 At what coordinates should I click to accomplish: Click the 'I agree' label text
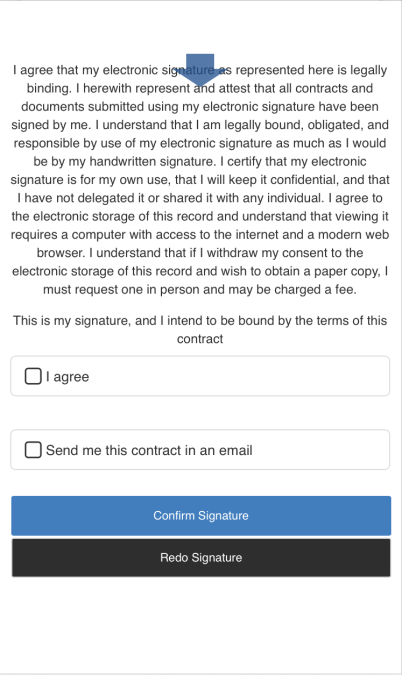[68, 377]
